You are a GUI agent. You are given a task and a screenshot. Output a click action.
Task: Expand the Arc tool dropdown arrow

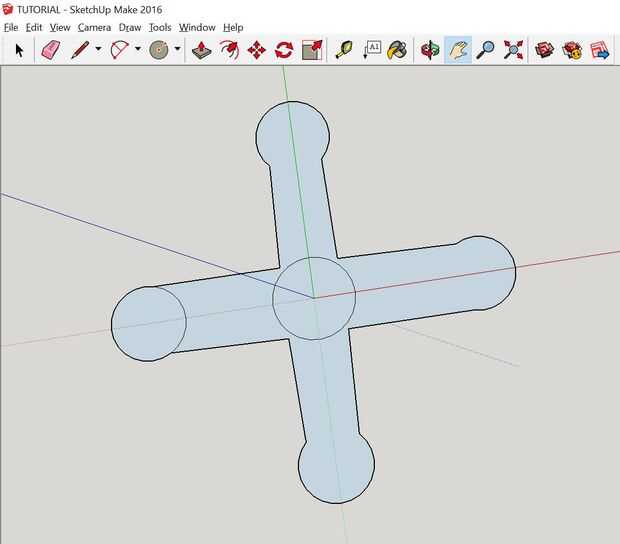coord(138,49)
